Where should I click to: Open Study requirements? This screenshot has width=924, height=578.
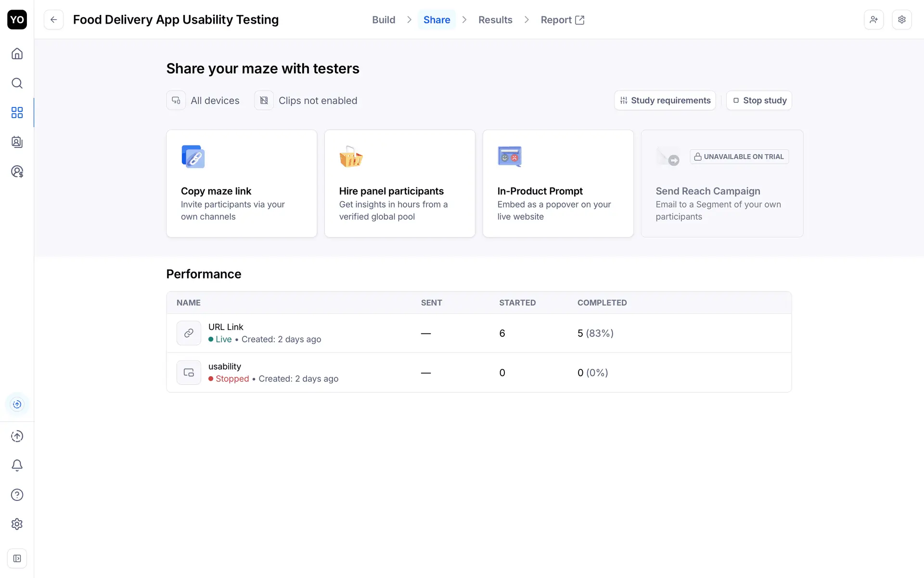pos(665,100)
